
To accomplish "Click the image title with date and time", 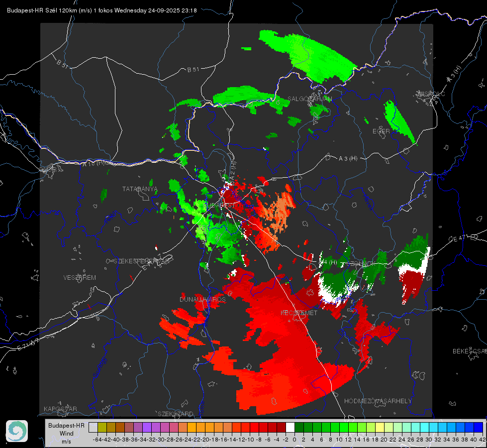I will coord(98,10).
